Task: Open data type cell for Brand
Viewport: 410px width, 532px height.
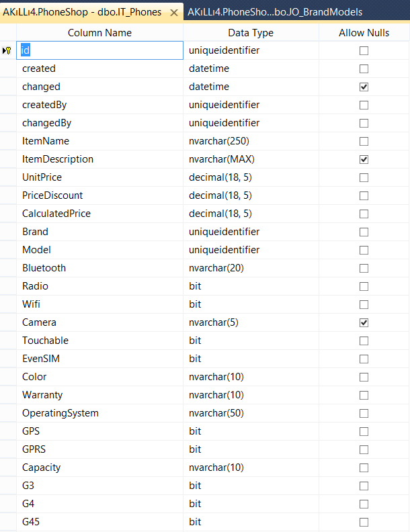Action: pos(251,232)
